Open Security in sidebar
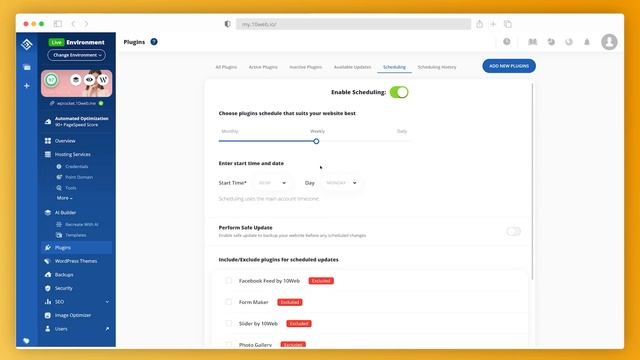Image resolution: width=640 pixels, height=360 pixels. (63, 288)
